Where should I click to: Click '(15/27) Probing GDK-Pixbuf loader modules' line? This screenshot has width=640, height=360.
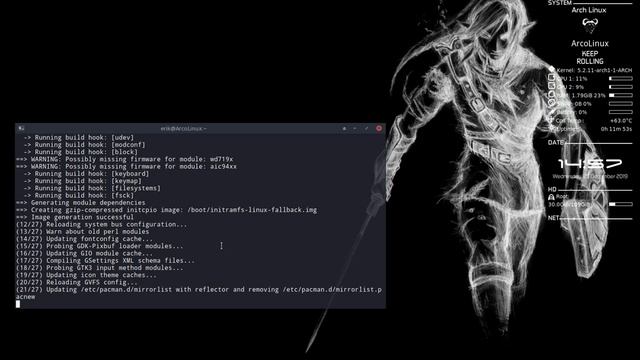(x=100, y=246)
